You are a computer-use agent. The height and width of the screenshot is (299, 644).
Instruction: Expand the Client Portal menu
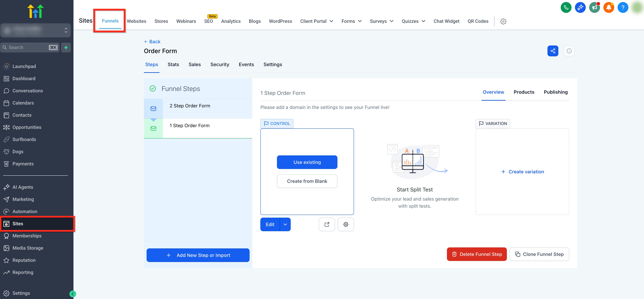point(317,21)
